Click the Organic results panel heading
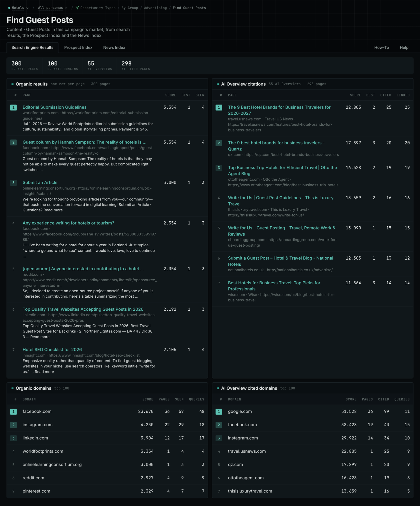 click(31, 84)
